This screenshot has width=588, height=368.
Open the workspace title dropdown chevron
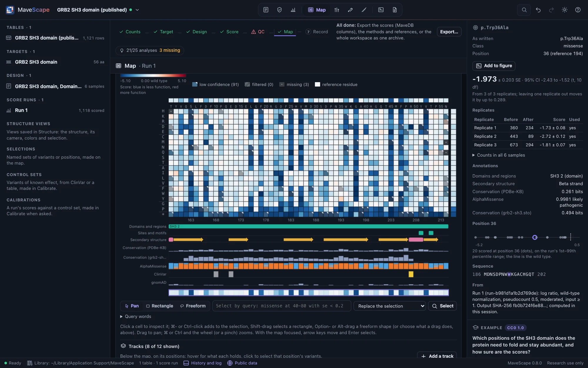[x=137, y=10]
